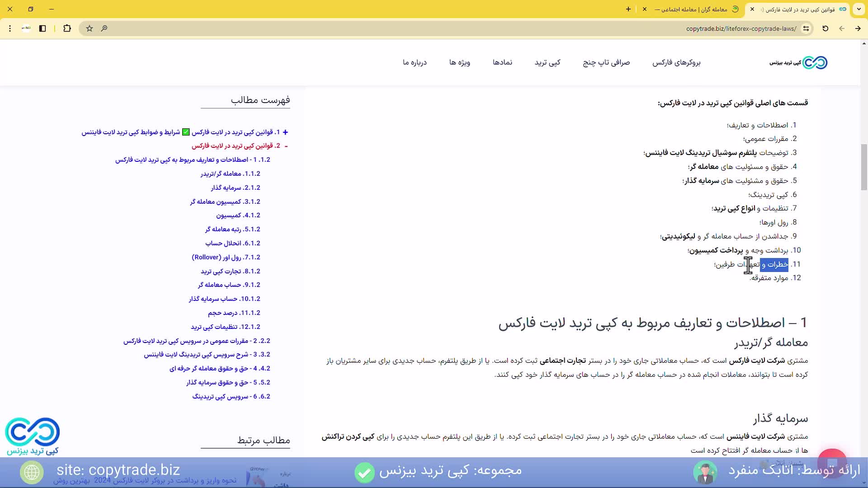Open contents link 3.1.2 کمیسیون معامله گر
The height and width of the screenshot is (488, 868).
coord(225,202)
